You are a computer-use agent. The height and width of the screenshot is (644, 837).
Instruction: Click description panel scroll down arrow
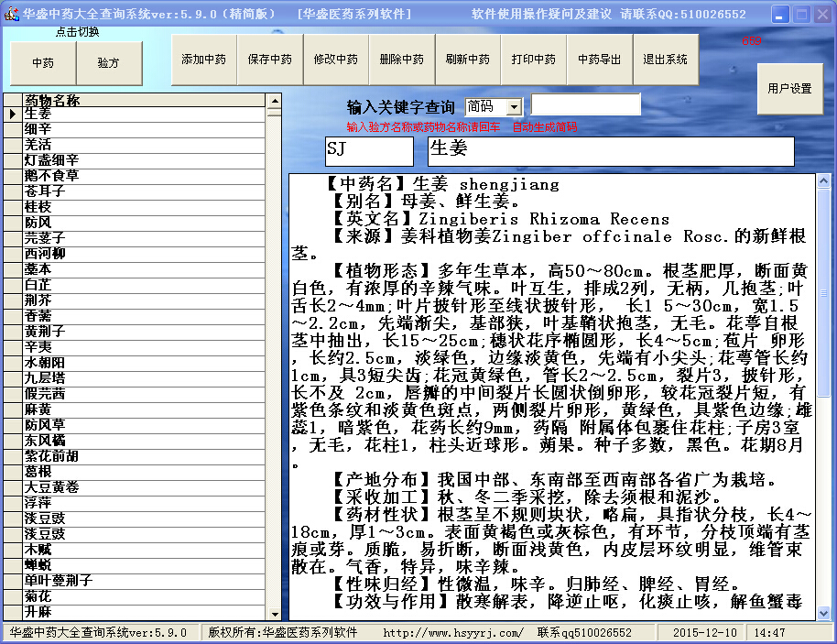point(823,614)
